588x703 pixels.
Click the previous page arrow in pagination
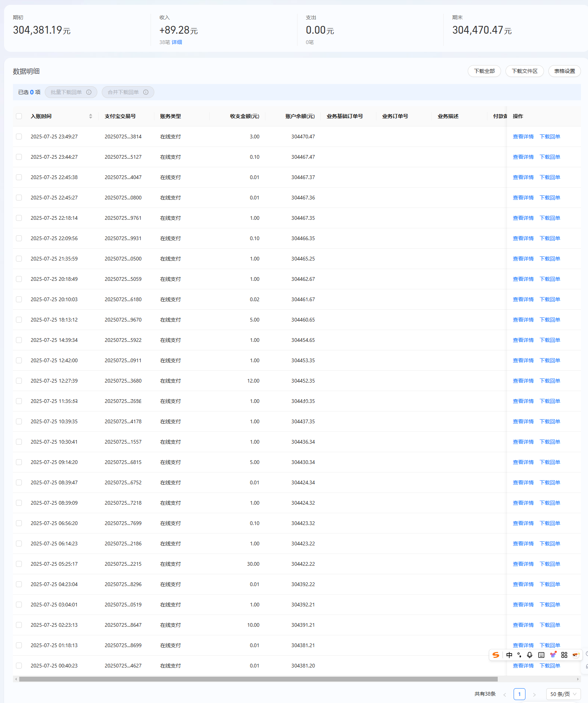(x=504, y=694)
